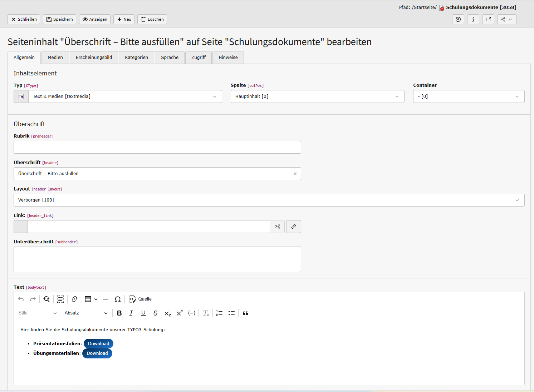Switch to the Kategorien tab
This screenshot has width=534, height=392.
(x=136, y=58)
